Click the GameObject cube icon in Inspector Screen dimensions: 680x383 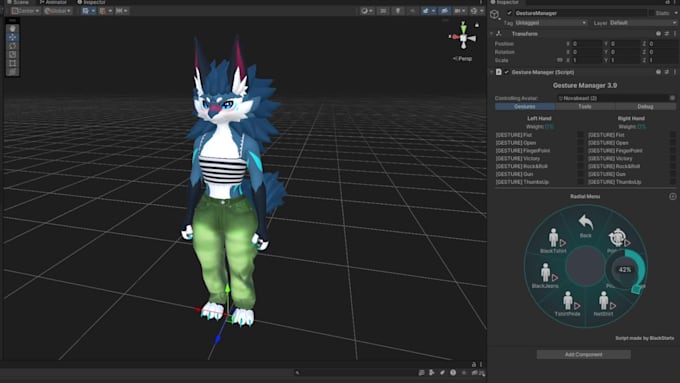pyautogui.click(x=494, y=15)
